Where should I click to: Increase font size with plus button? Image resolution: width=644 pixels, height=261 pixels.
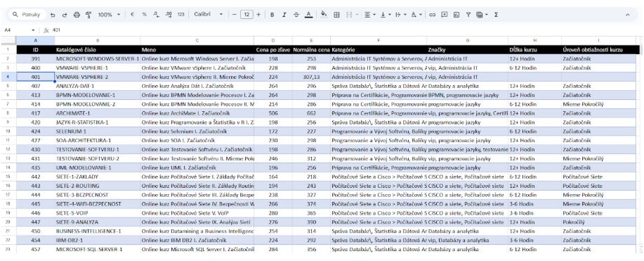tap(258, 14)
